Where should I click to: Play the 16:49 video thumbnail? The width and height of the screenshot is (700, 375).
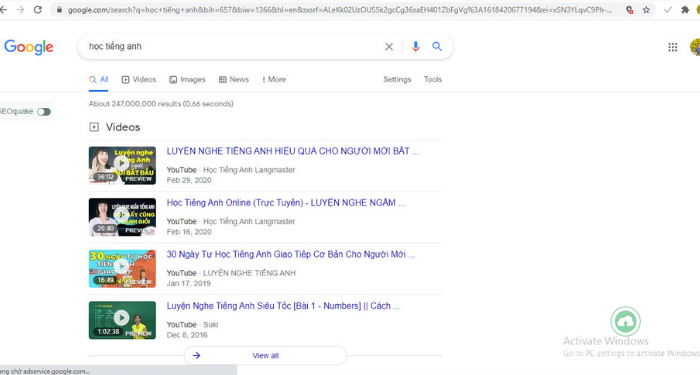(122, 268)
